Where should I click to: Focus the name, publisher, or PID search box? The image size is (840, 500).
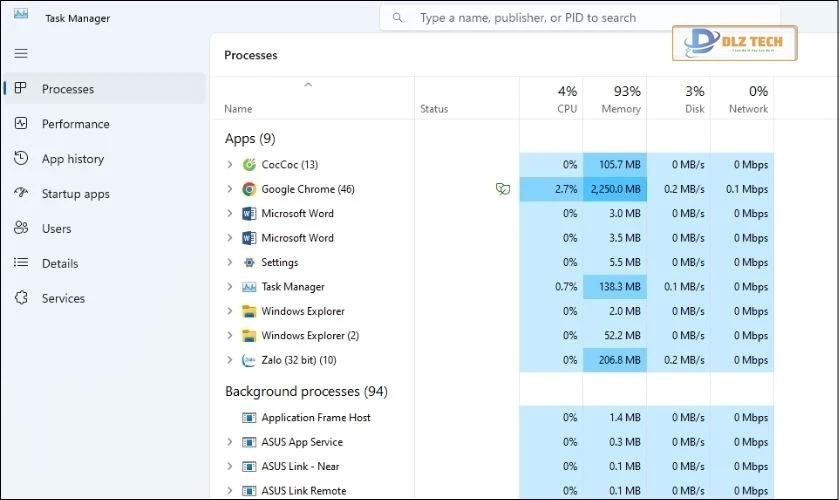tap(580, 18)
